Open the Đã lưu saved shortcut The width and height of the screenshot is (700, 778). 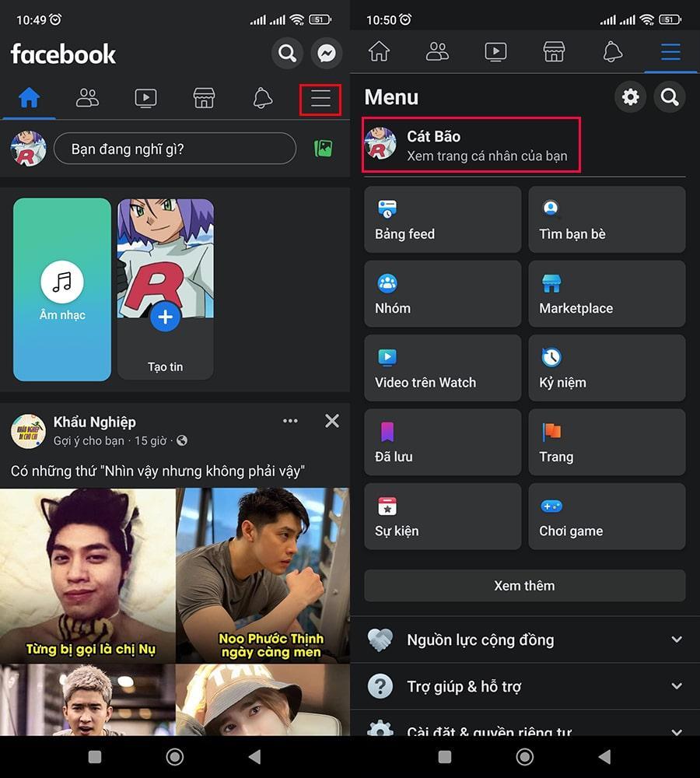tap(443, 442)
